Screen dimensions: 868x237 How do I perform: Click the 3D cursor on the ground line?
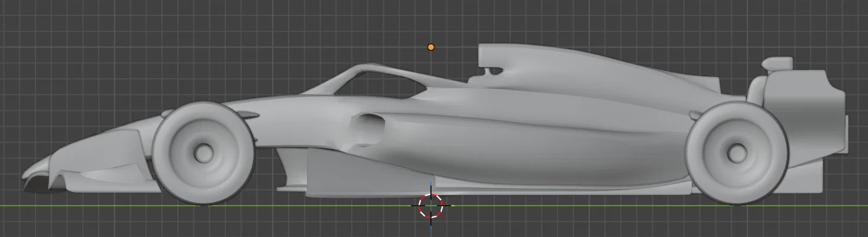click(431, 206)
